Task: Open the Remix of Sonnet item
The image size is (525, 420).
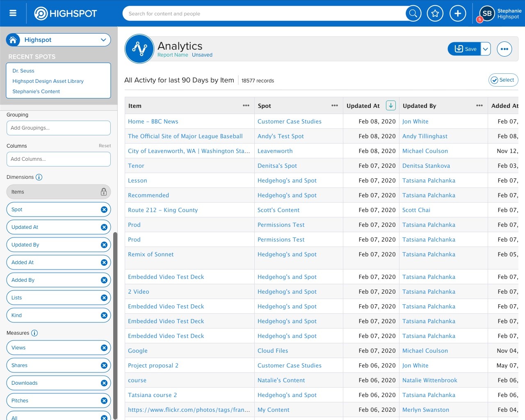Action: click(151, 254)
